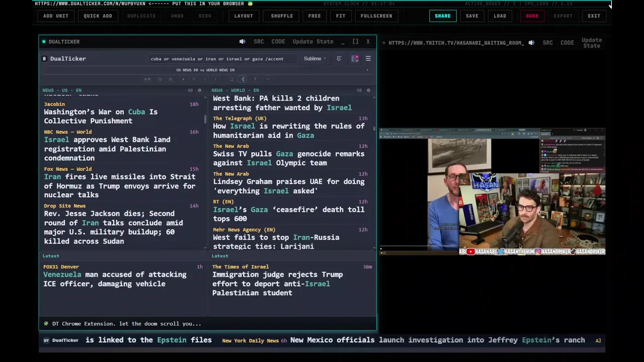Click the SHARE button
Viewport: 644px width, 362px height.
[443, 16]
